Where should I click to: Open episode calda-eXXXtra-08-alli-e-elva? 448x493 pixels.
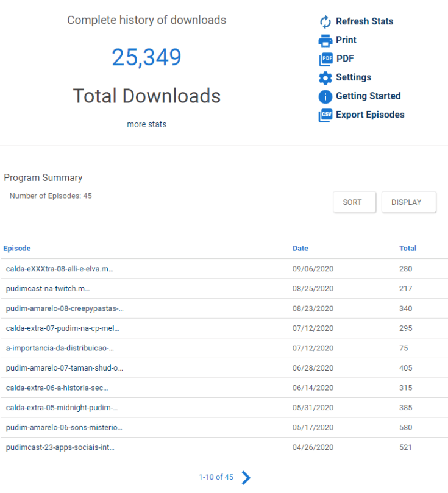(60, 269)
